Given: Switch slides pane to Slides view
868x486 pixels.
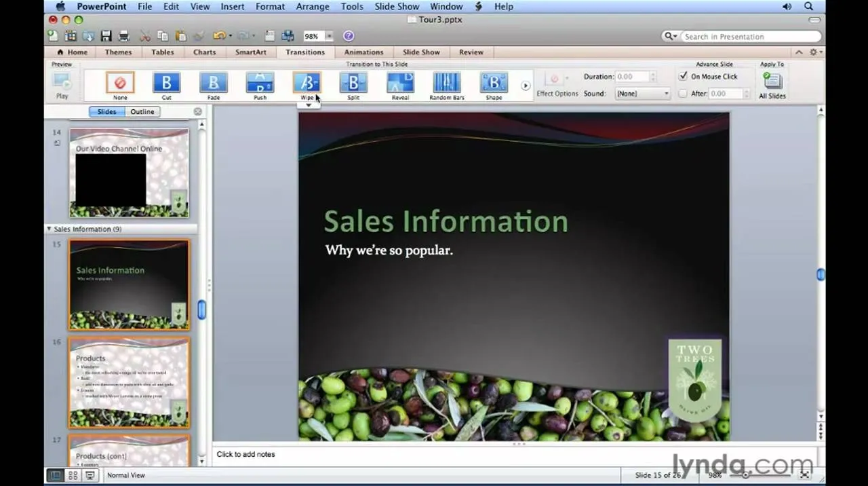Looking at the screenshot, I should [x=106, y=111].
